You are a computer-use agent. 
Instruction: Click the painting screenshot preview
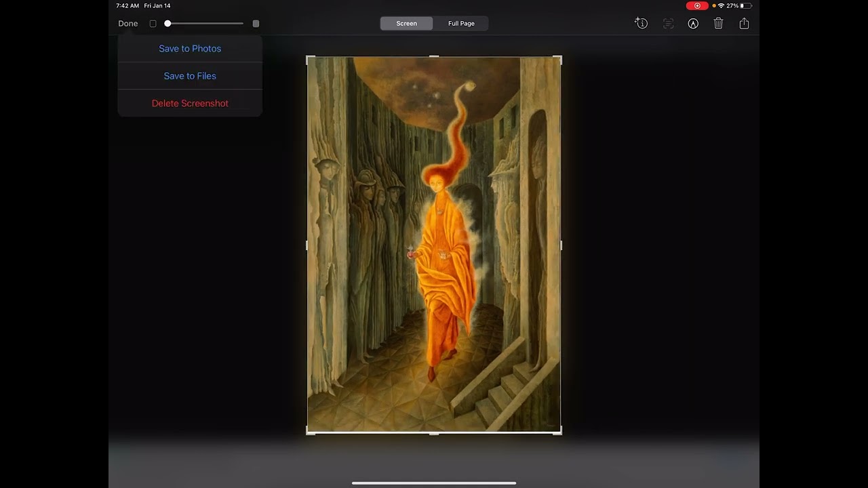pyautogui.click(x=434, y=245)
